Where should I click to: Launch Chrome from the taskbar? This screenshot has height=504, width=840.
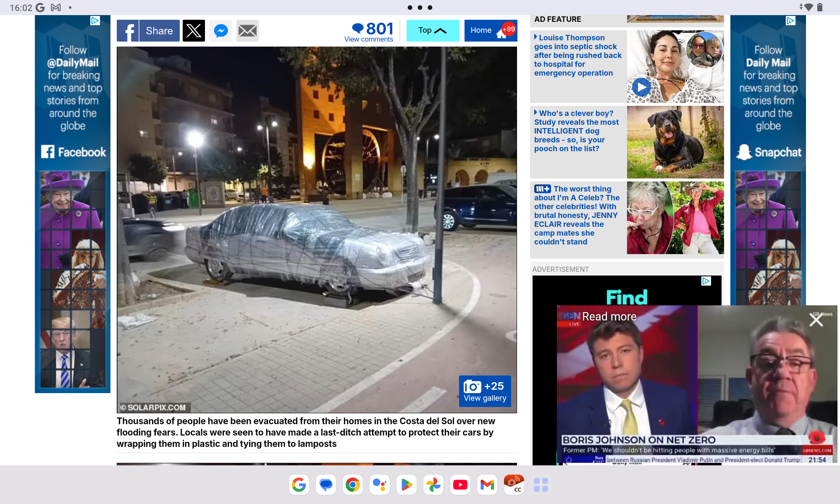(353, 485)
